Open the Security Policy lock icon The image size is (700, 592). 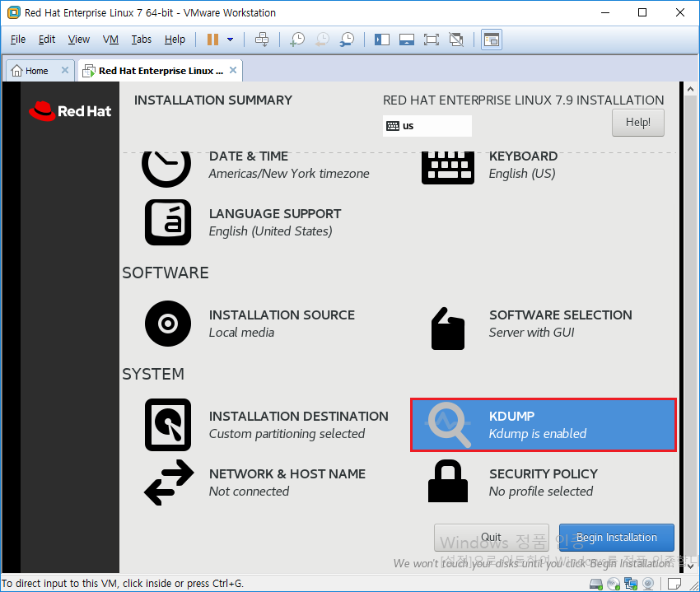point(448,481)
